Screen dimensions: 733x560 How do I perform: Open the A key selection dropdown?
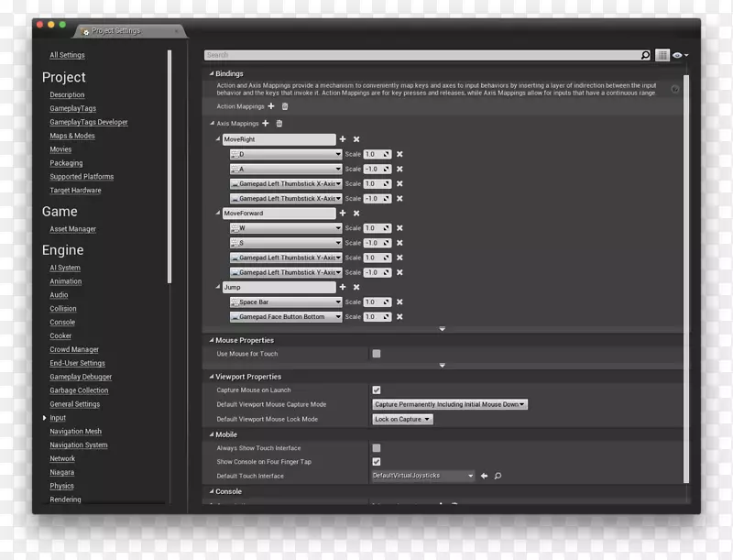pyautogui.click(x=286, y=169)
